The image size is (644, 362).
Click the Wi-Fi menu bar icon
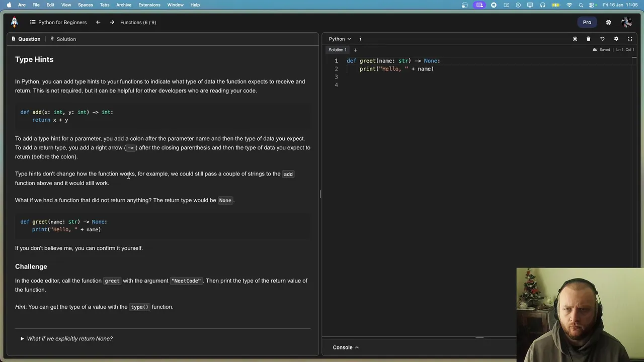pyautogui.click(x=569, y=5)
